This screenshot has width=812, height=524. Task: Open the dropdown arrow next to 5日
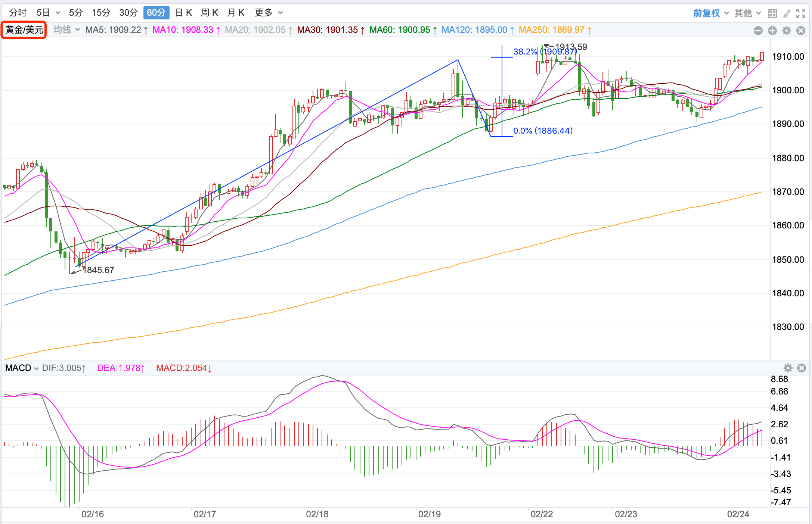coord(58,13)
